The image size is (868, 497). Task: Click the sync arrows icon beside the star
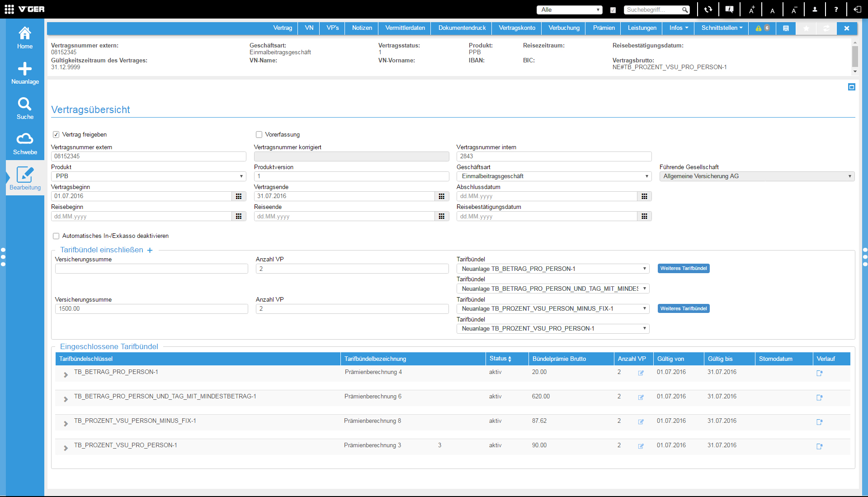click(x=826, y=28)
